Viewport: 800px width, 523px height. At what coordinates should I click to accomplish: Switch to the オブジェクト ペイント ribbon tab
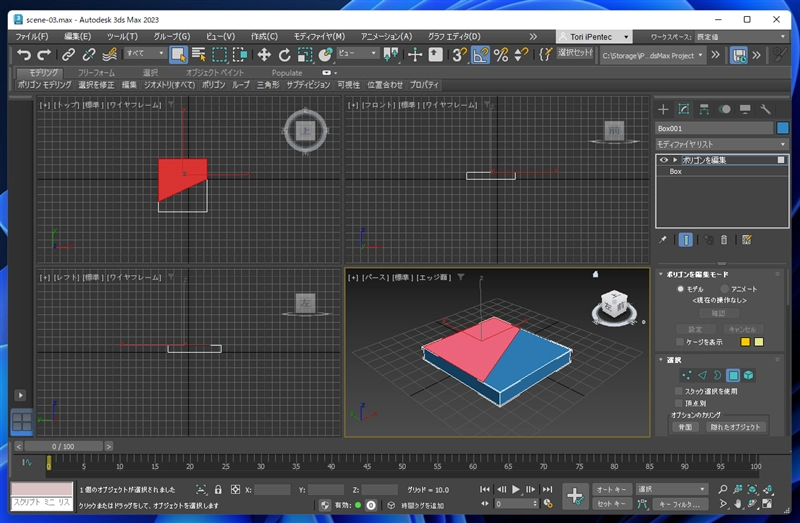[215, 73]
